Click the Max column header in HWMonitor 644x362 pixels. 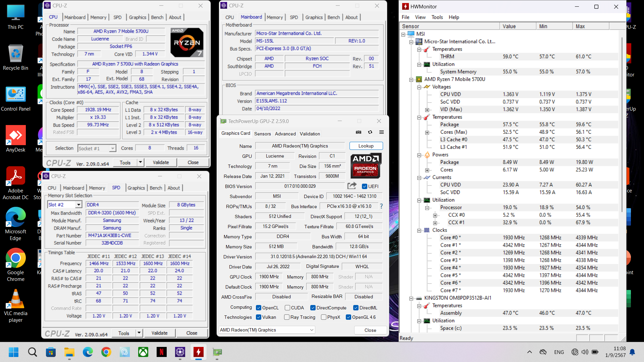pyautogui.click(x=591, y=26)
